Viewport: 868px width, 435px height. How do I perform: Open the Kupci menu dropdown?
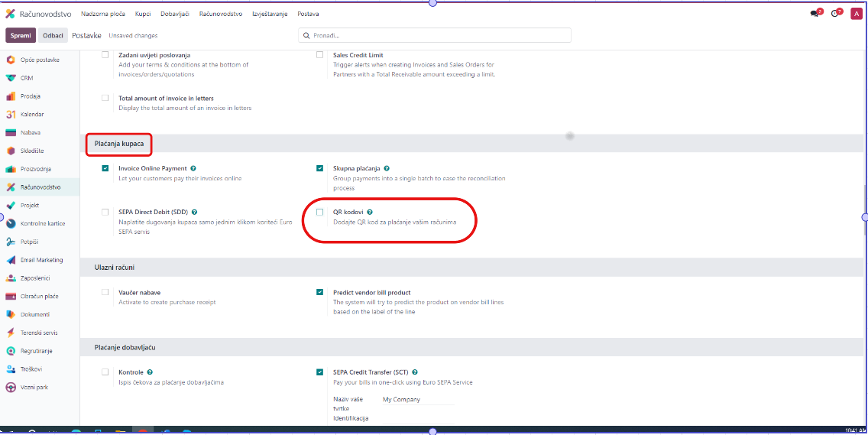click(x=143, y=14)
